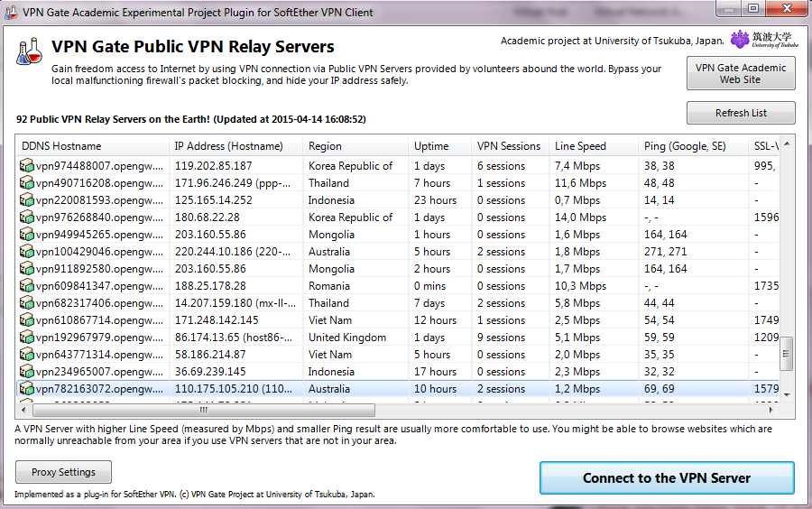Select IP address 171.248.142.145
The height and width of the screenshot is (509, 812).
tap(217, 320)
